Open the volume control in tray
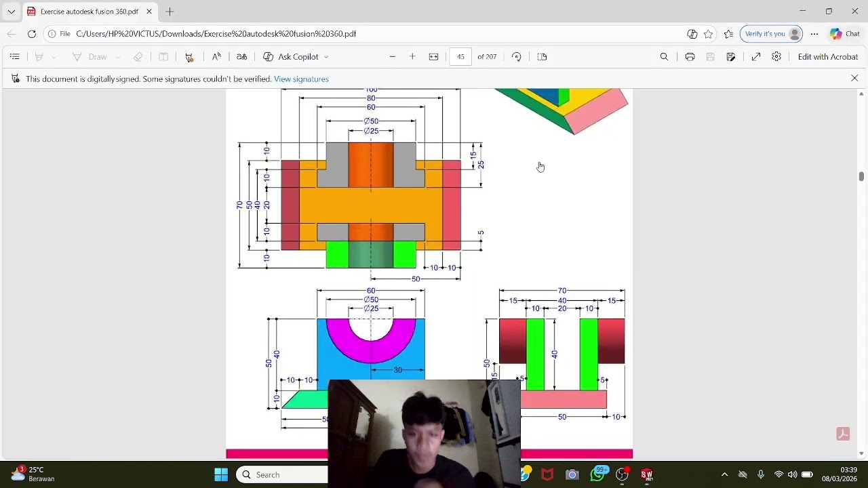Viewport: 868px width, 488px height. (792, 474)
